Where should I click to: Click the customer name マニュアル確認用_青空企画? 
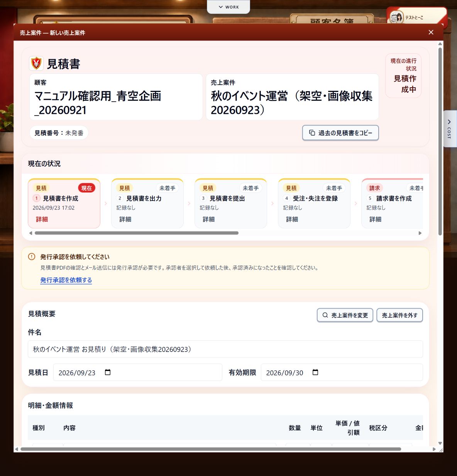pos(98,103)
